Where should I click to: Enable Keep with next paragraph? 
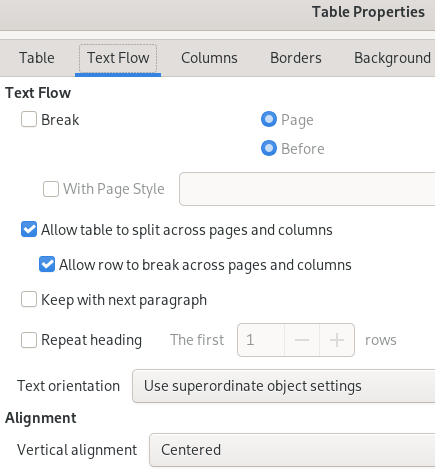[29, 299]
